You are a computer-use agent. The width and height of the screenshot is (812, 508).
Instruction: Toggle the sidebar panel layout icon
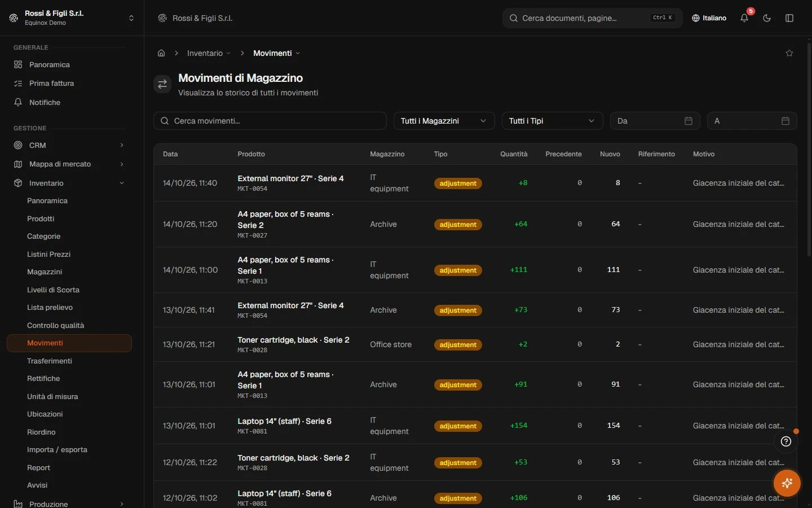point(789,18)
